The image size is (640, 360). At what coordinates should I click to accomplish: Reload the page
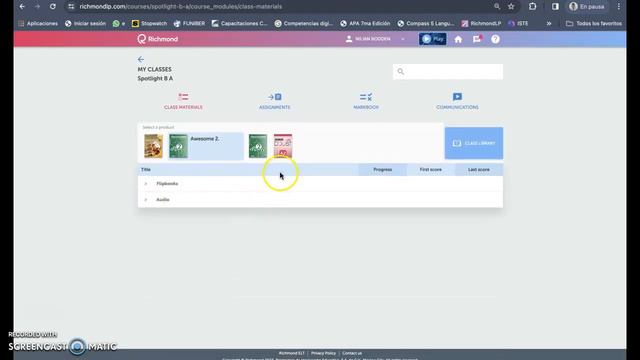(x=53, y=7)
